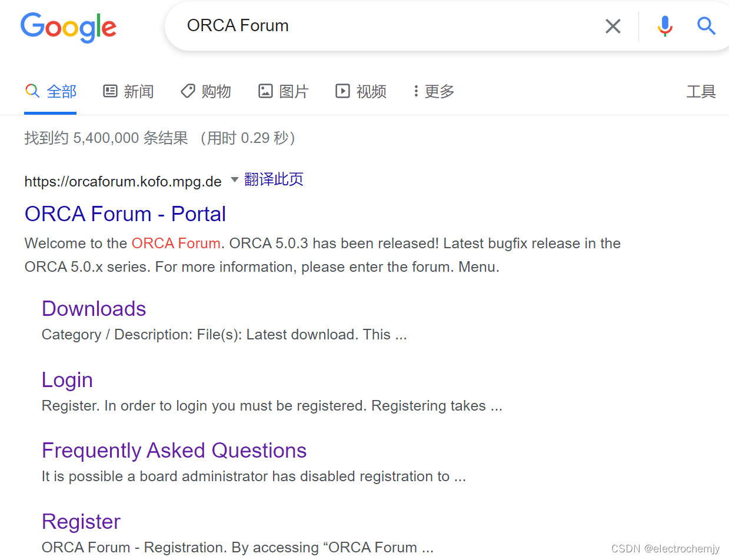Open 视频 video results via its play icon
This screenshot has width=729, height=560.
(x=342, y=91)
